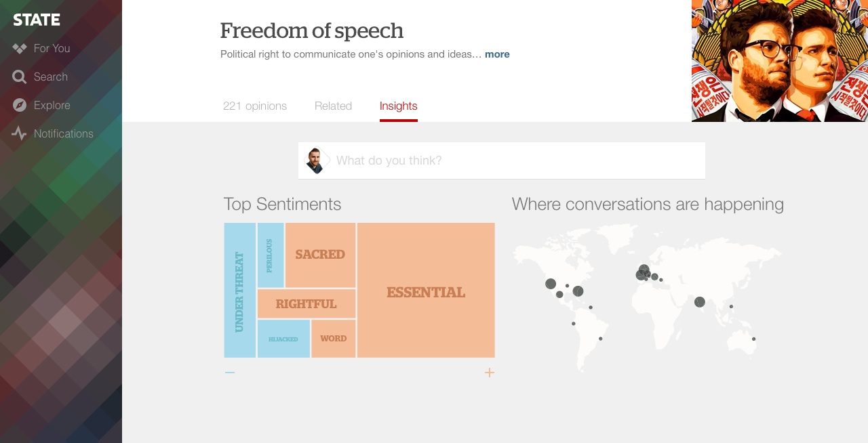Click the SACRED sentiment tile
Screen dimensions: 868x443
(321, 255)
